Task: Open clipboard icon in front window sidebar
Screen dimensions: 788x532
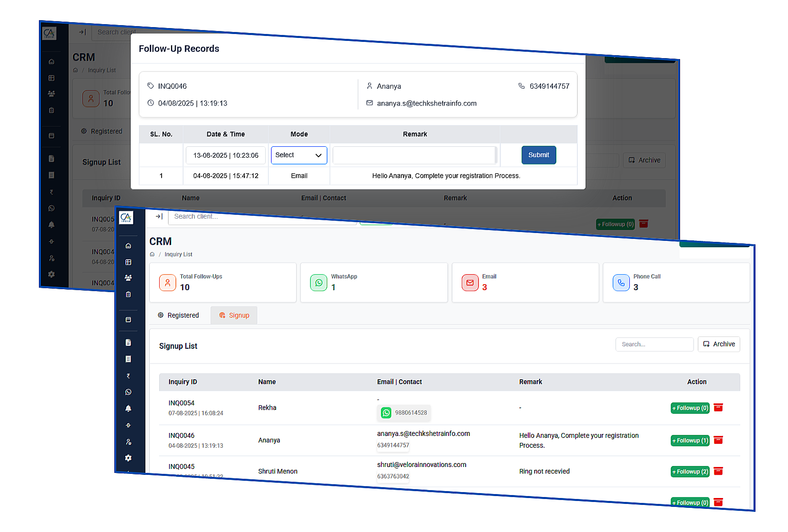Action: click(x=128, y=294)
